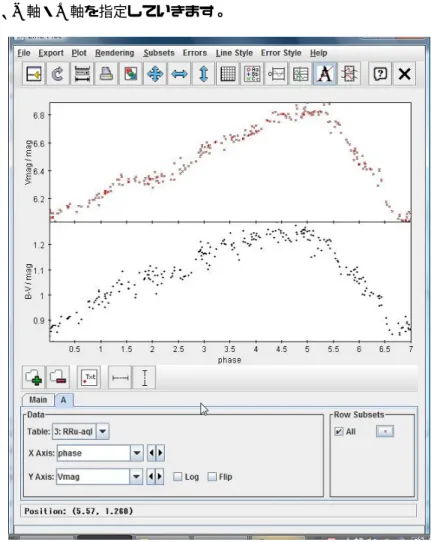Enable the Log checkbox for Y Axis
The height and width of the screenshot is (542, 431).
178,477
